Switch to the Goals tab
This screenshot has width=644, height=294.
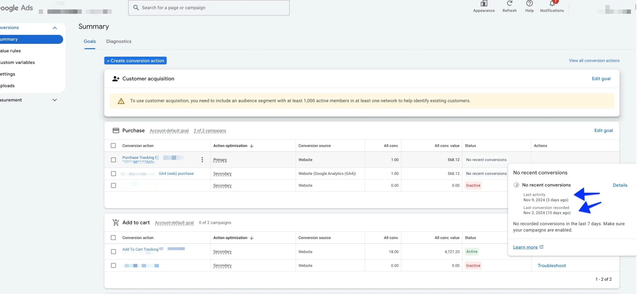click(90, 41)
